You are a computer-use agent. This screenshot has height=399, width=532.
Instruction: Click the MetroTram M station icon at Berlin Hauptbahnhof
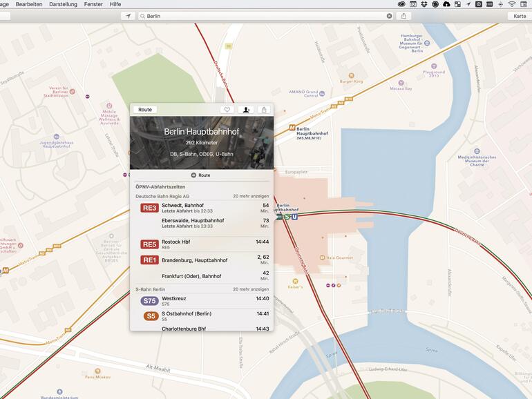click(x=292, y=128)
